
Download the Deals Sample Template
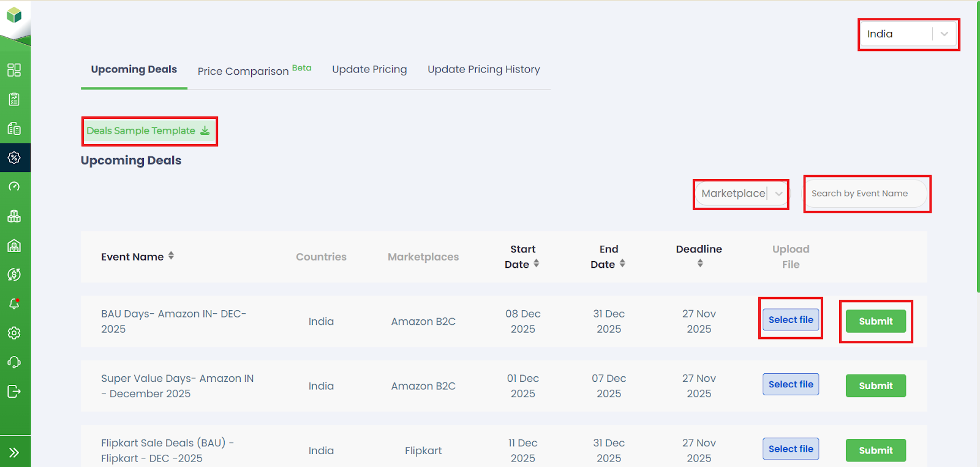tap(148, 131)
